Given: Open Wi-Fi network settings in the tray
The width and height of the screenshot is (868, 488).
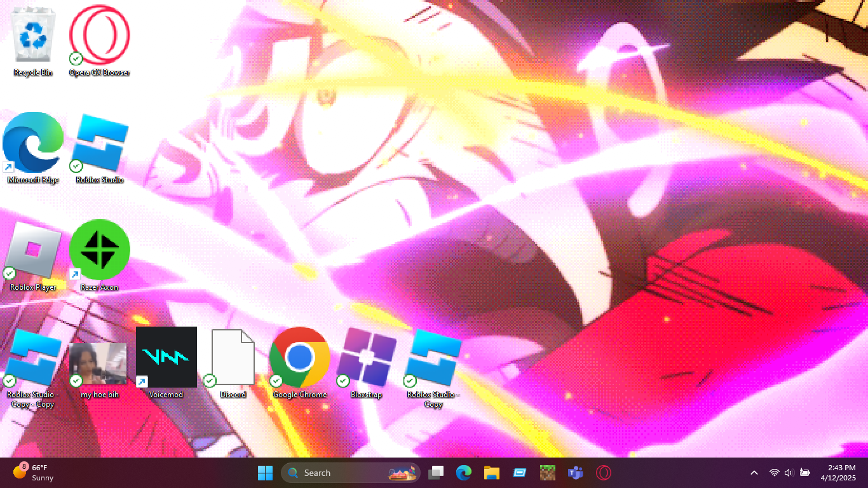Looking at the screenshot, I should click(x=775, y=473).
